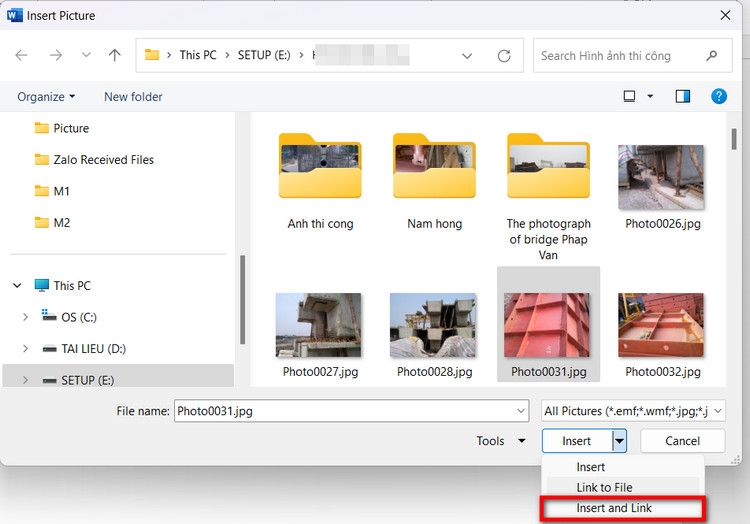Open the Tools dropdown
The image size is (750, 524).
click(501, 441)
